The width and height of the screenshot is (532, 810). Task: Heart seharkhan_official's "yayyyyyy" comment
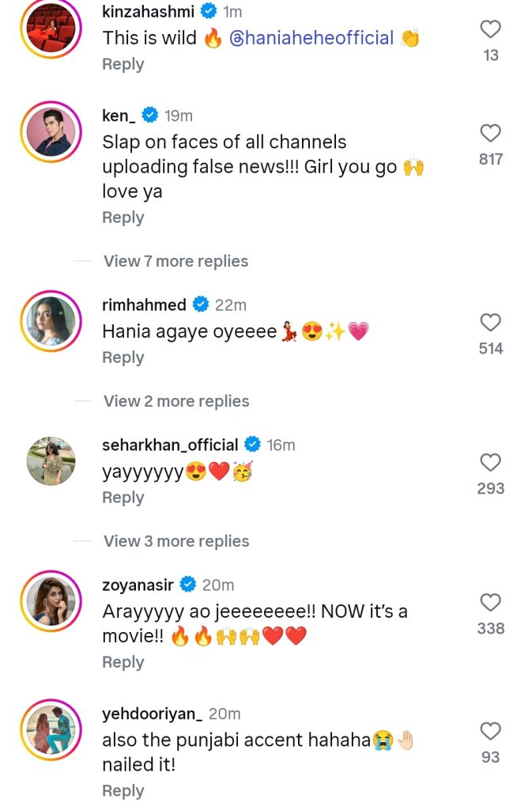coord(490,463)
